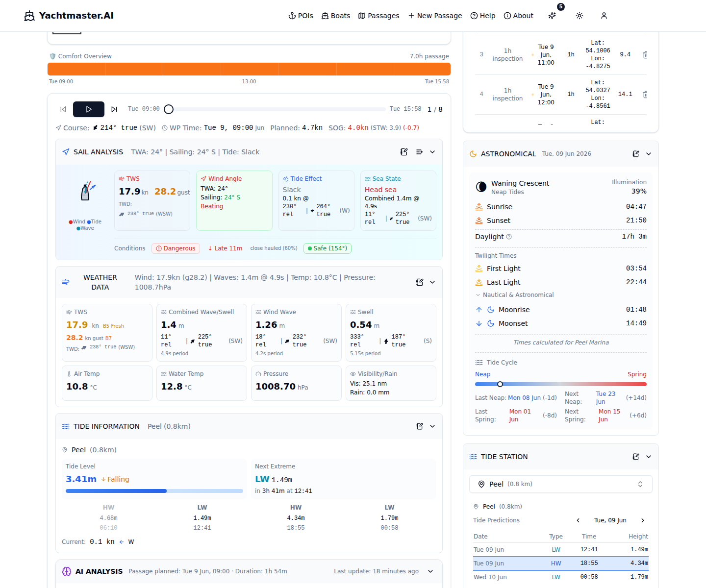Edit the Weather Data panel

click(420, 282)
